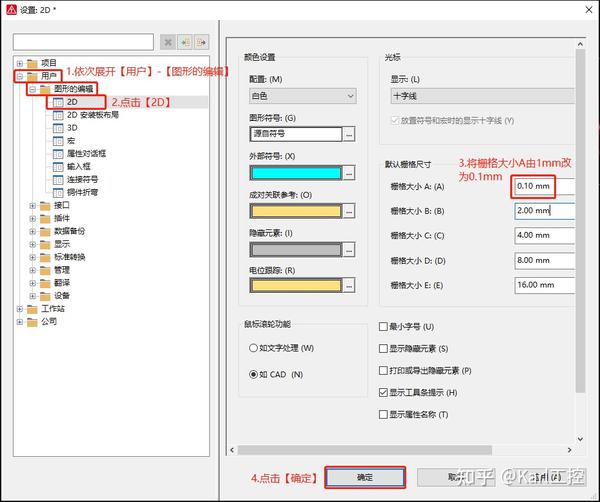Expand the 翻译 tree node

tap(33, 283)
